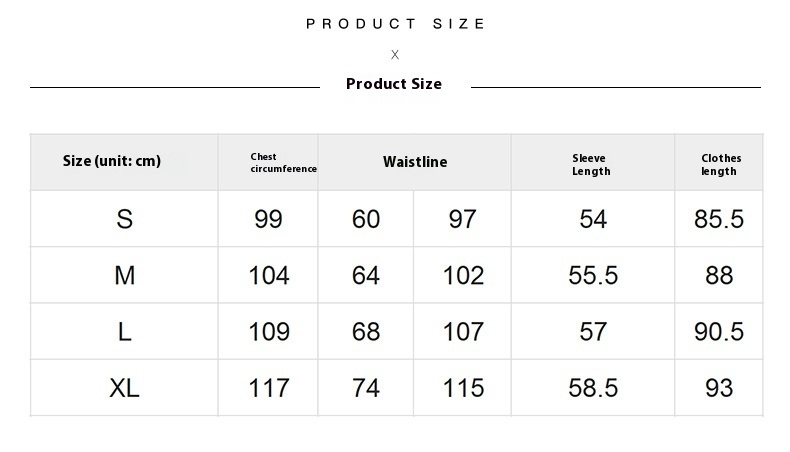Click the M size row label
790x452 pixels.
pos(124,276)
